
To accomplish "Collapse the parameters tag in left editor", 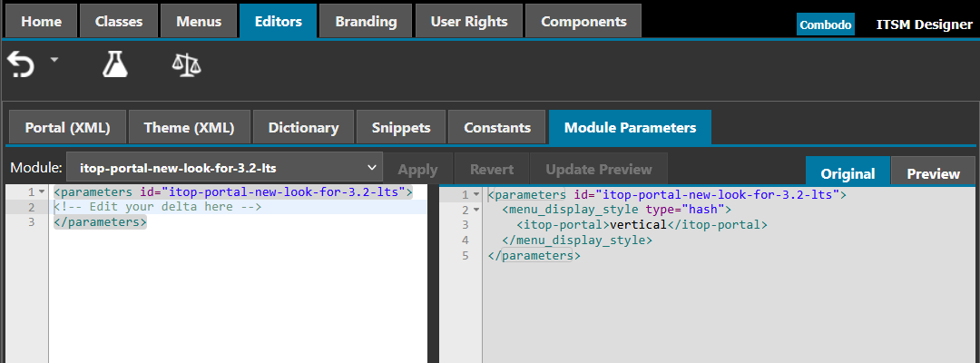I will point(42,192).
